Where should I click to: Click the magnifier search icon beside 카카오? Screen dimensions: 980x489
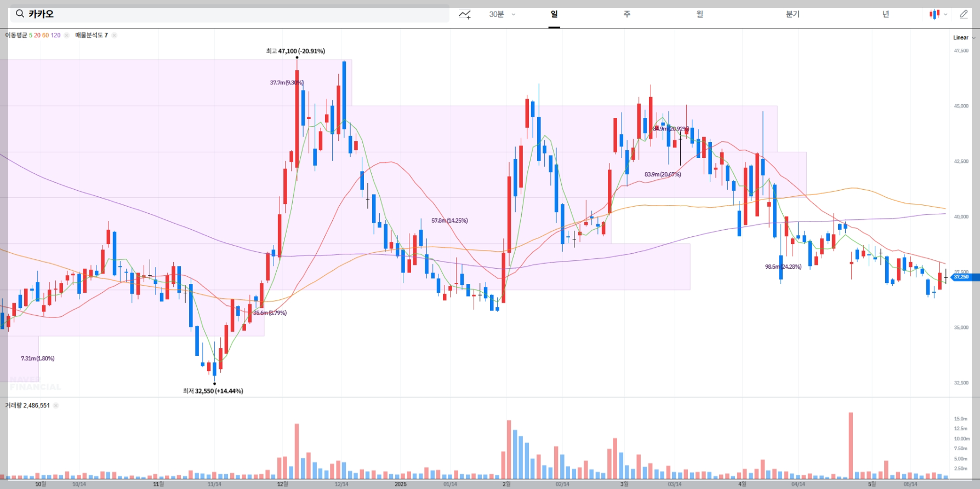(20, 14)
